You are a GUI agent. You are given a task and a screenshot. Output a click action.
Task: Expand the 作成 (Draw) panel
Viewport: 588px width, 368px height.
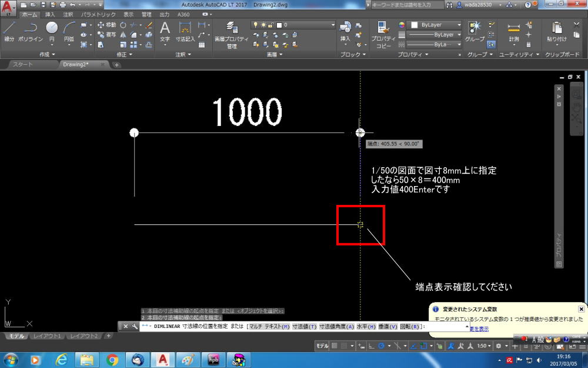(x=47, y=54)
